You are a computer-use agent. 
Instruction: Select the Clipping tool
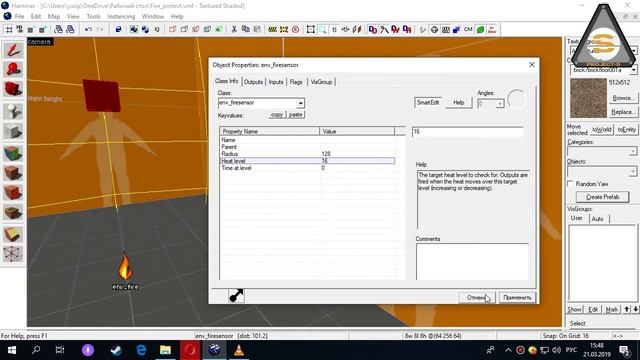(13, 234)
